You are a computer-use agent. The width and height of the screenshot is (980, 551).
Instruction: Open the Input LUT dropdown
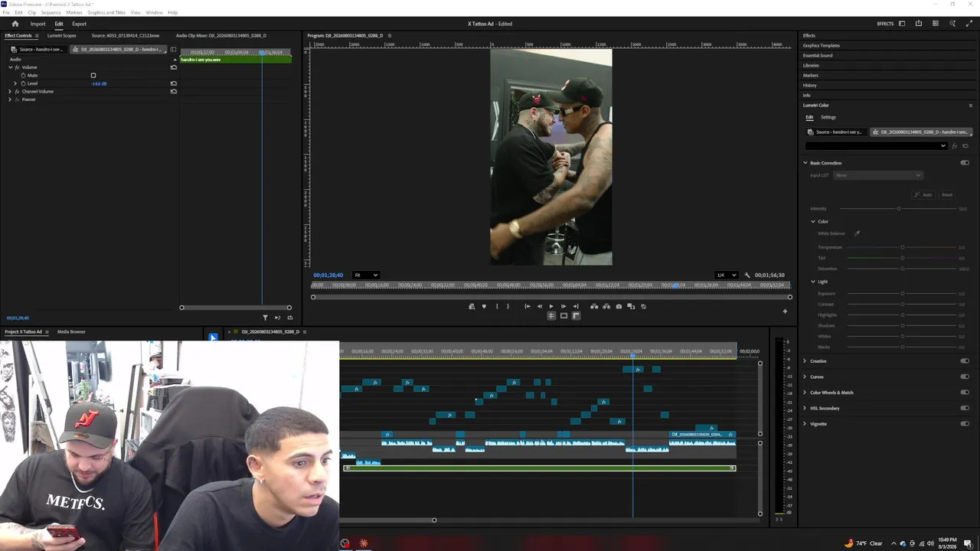(x=877, y=175)
